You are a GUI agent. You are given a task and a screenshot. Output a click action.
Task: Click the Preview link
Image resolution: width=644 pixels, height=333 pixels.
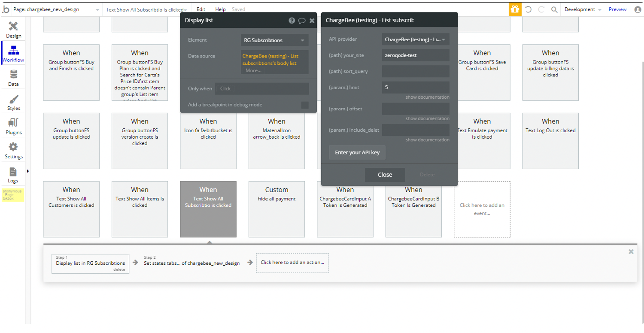click(x=617, y=9)
